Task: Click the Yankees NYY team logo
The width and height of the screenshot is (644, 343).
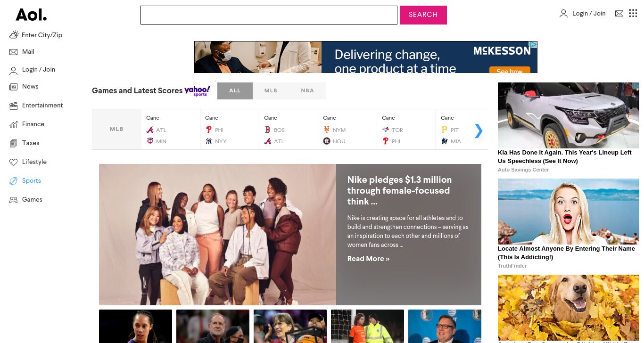Action: point(209,141)
